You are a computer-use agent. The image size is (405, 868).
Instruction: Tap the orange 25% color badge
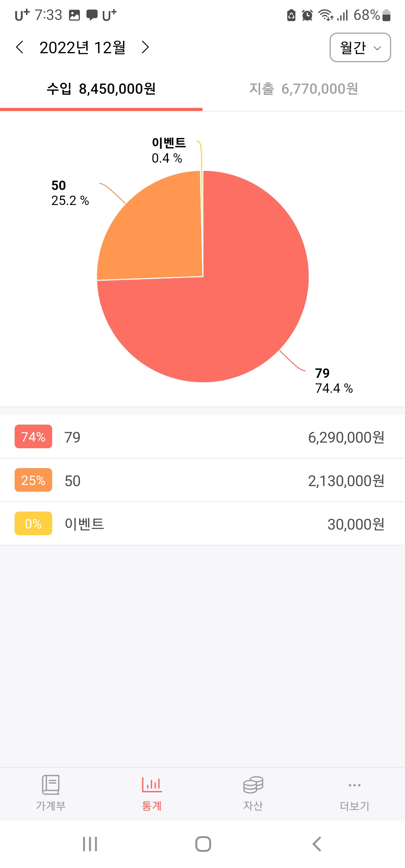click(x=33, y=480)
